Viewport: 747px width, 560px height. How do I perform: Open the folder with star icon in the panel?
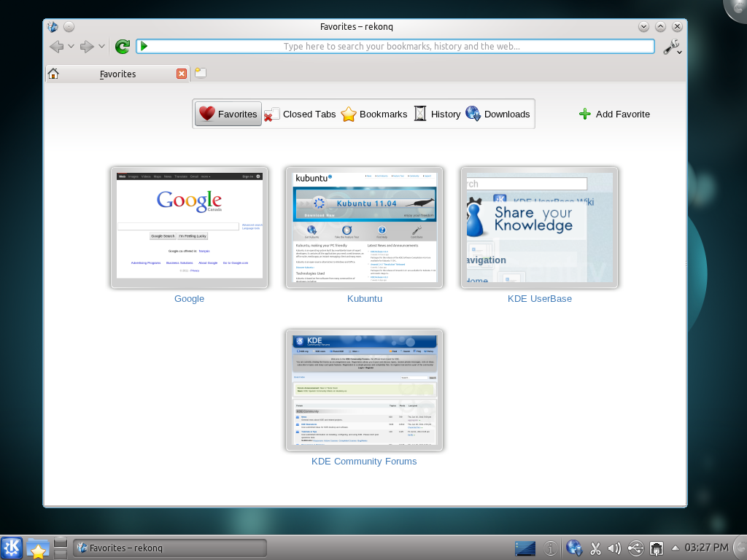tap(37, 548)
